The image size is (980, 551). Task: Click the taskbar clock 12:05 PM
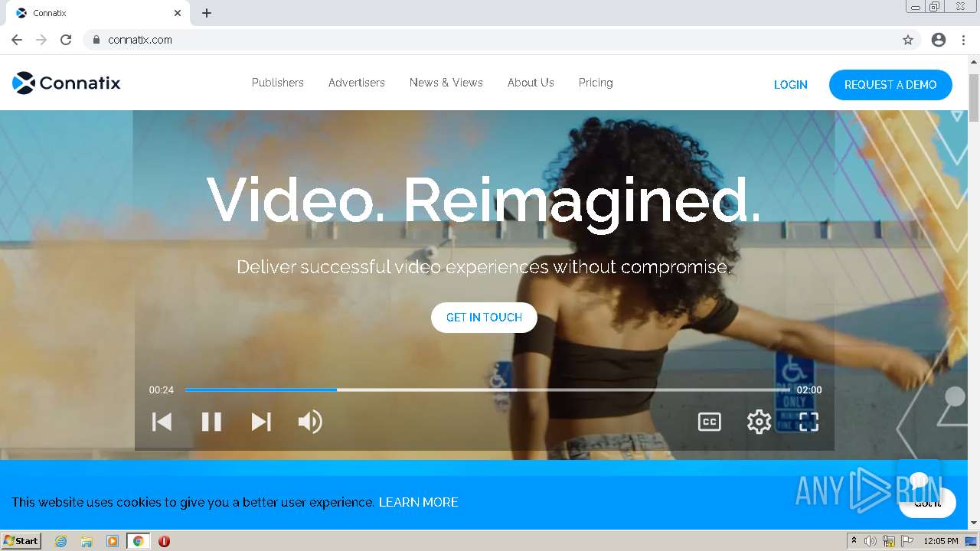point(941,541)
